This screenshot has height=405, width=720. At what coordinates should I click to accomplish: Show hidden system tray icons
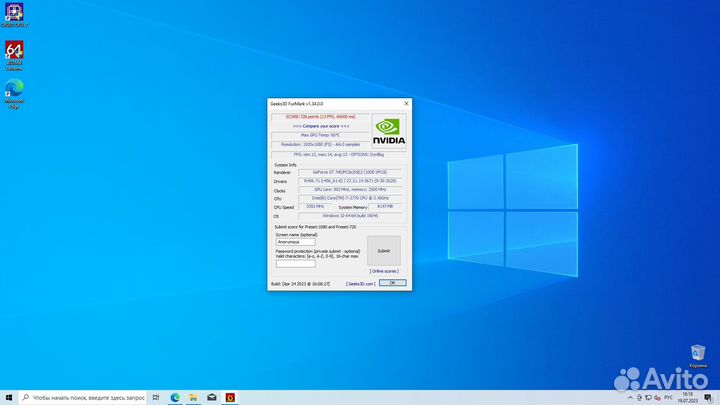coord(630,398)
